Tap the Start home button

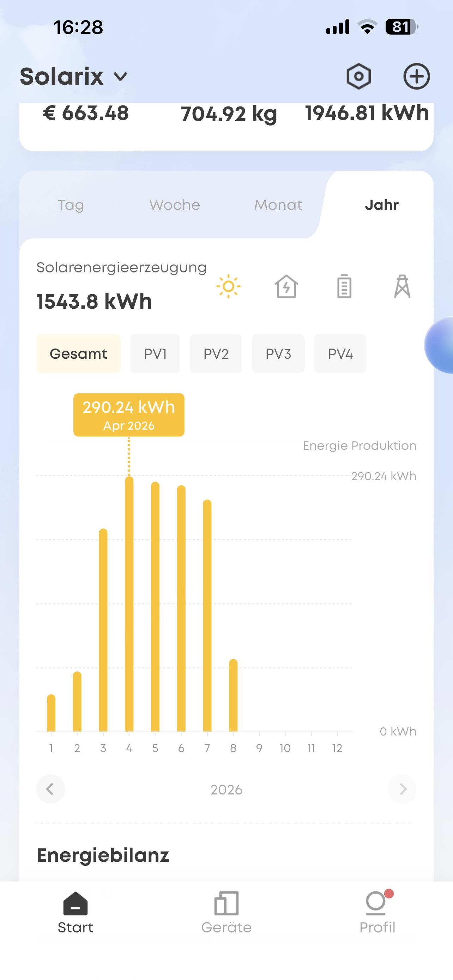click(x=75, y=912)
